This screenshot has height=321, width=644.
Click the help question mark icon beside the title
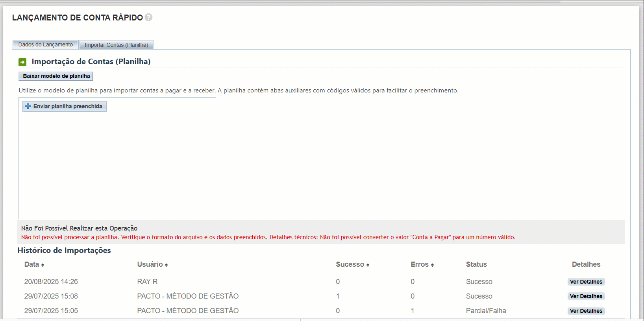point(148,17)
